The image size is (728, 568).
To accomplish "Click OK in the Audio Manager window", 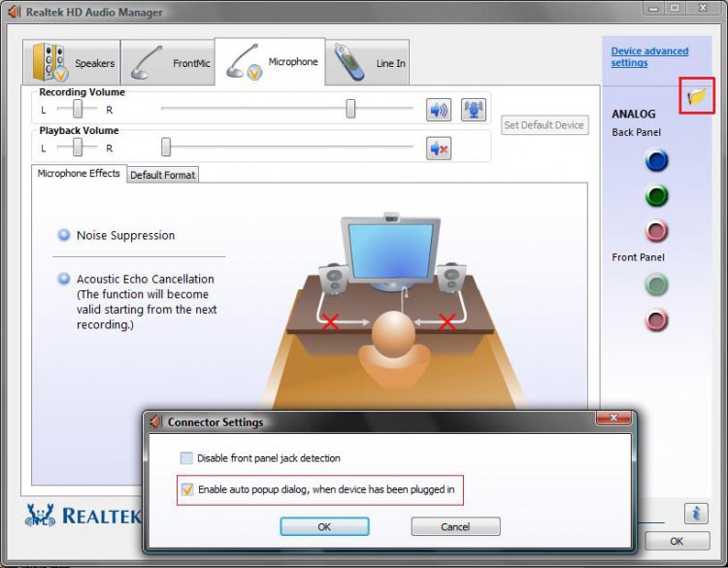I will (677, 541).
